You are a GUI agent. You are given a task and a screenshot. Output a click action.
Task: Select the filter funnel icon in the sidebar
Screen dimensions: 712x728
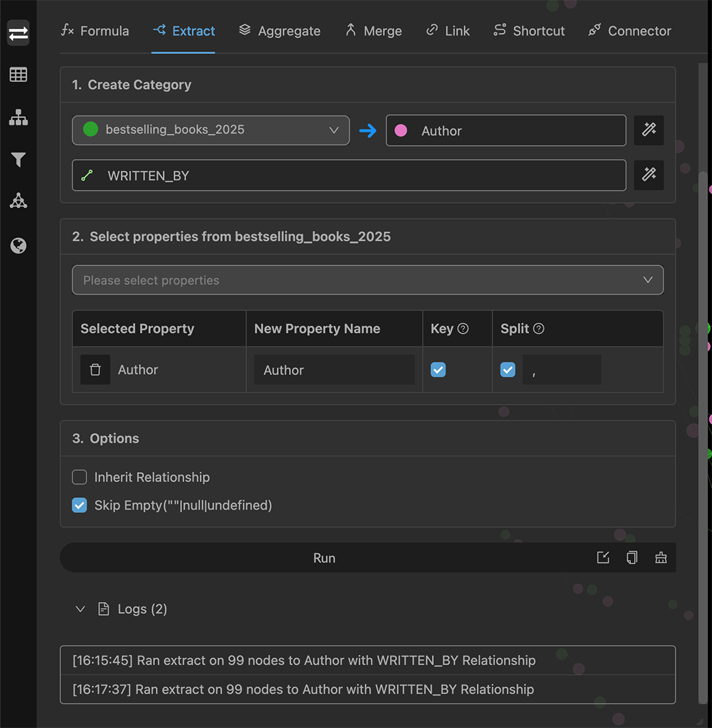pyautogui.click(x=18, y=160)
